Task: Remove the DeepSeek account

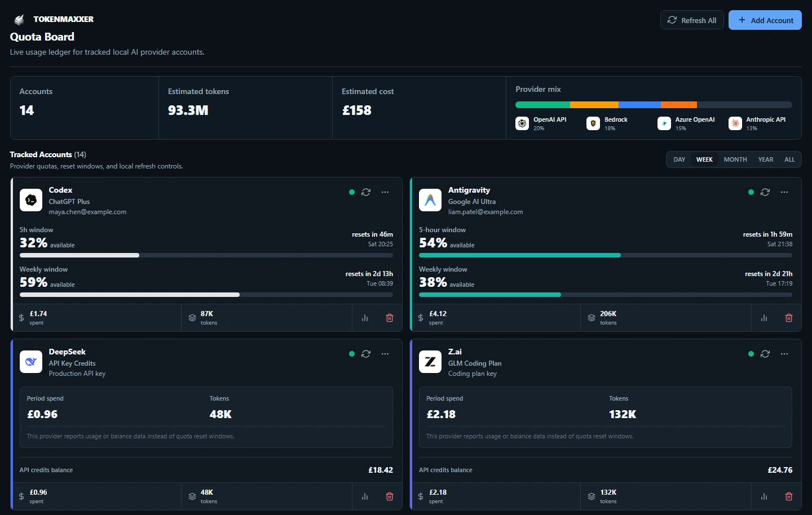Action: [x=390, y=496]
